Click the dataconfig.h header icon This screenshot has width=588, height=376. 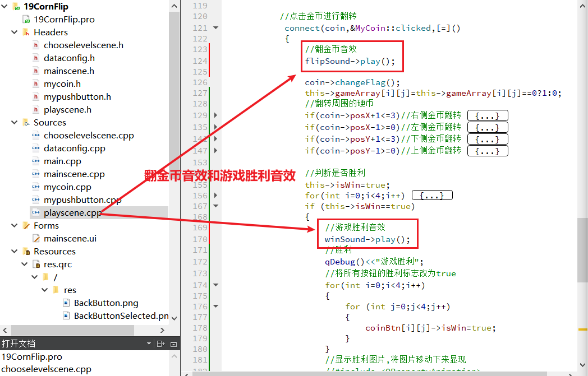(36, 58)
